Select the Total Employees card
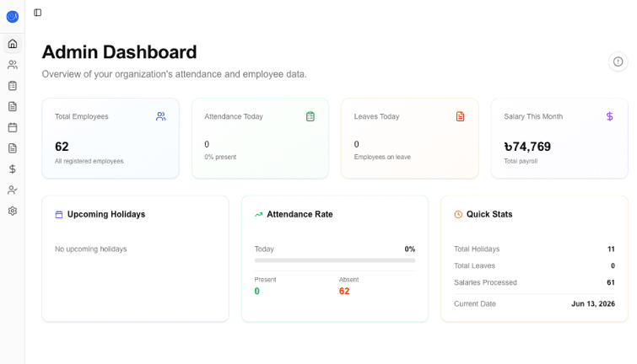The width and height of the screenshot is (637, 364). click(x=111, y=138)
